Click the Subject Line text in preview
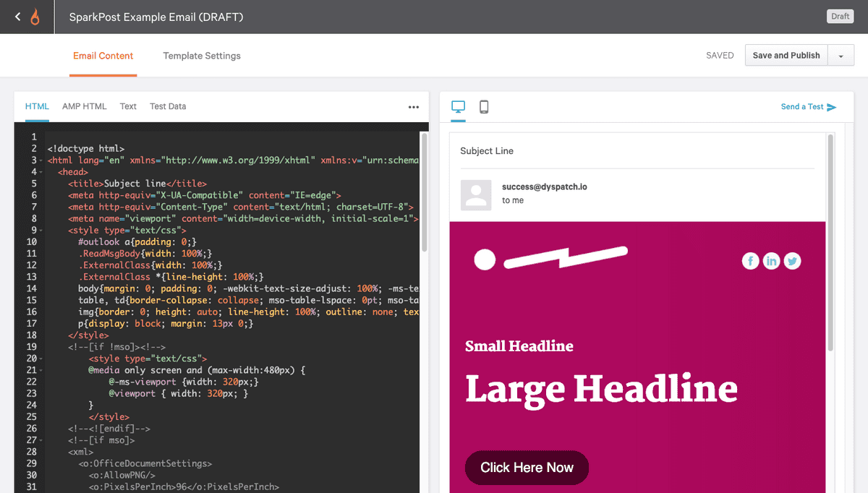Image resolution: width=868 pixels, height=493 pixels. (x=487, y=151)
